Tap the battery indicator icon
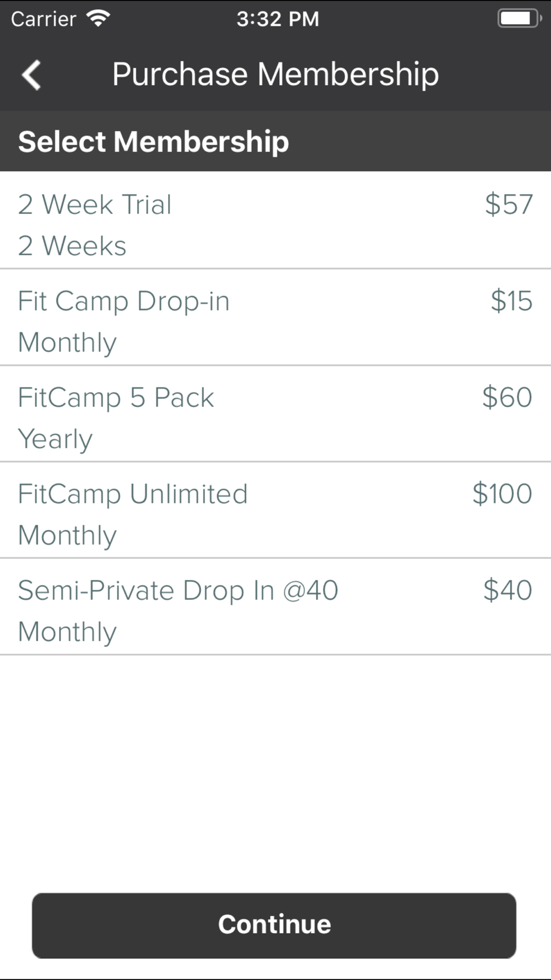This screenshot has width=551, height=980. click(x=519, y=19)
